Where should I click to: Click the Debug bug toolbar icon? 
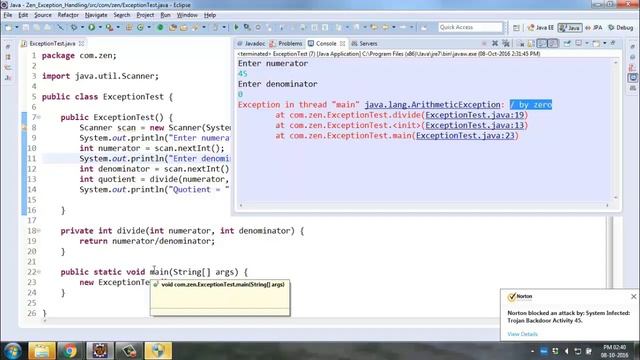(74, 27)
